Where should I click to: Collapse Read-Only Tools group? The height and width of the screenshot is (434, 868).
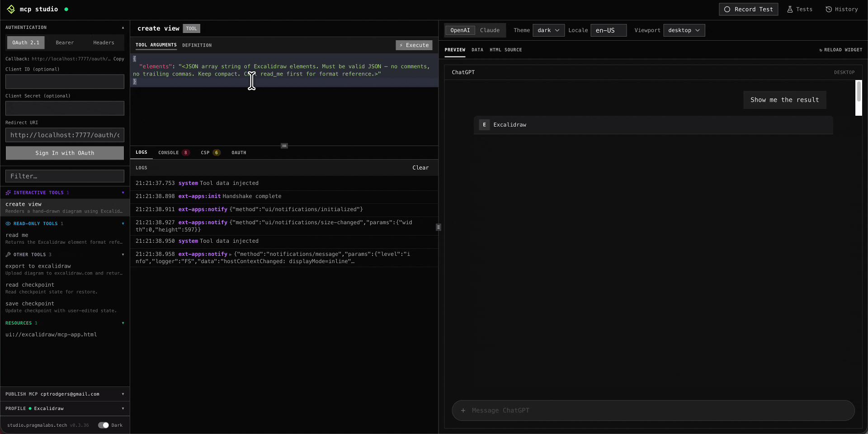point(123,223)
